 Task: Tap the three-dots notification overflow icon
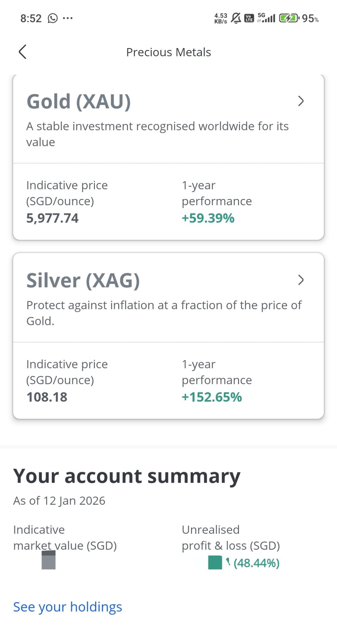(68, 18)
